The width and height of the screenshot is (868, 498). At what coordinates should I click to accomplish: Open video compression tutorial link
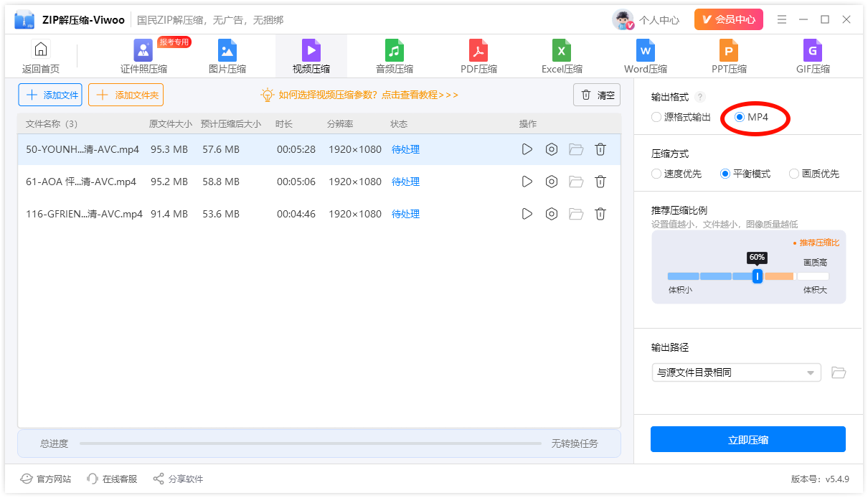pos(368,95)
